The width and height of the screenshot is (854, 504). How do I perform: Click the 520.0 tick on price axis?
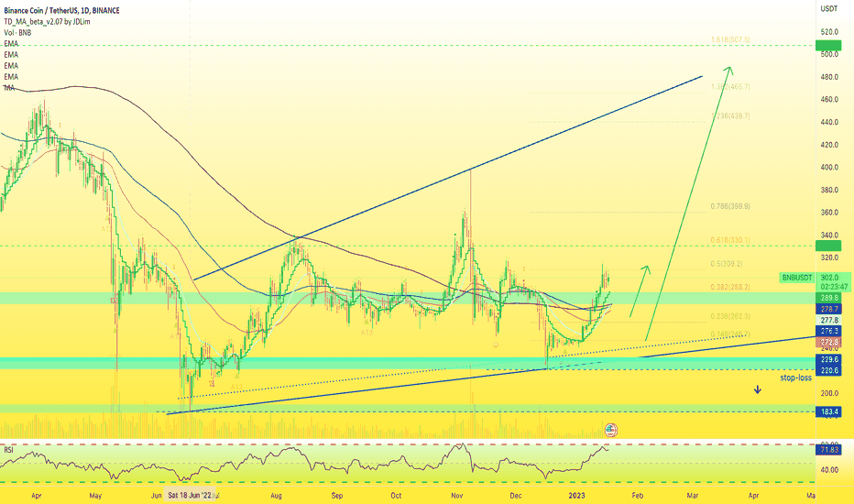pyautogui.click(x=829, y=32)
